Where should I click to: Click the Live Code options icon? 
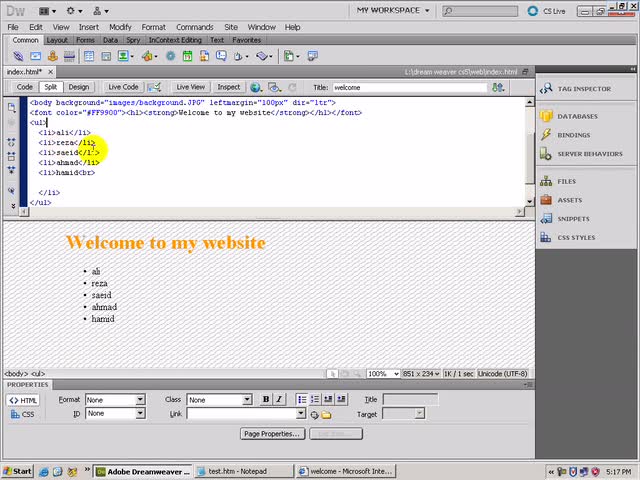[154, 87]
